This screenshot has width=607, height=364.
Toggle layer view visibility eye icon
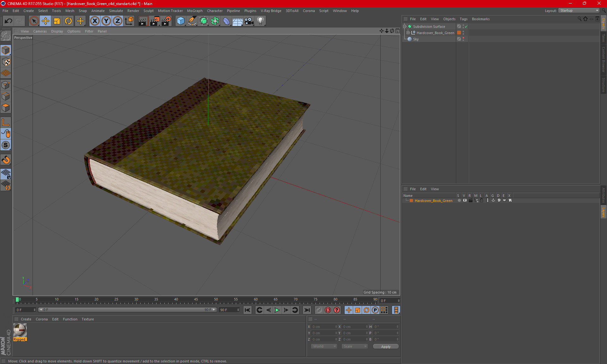tap(465, 200)
